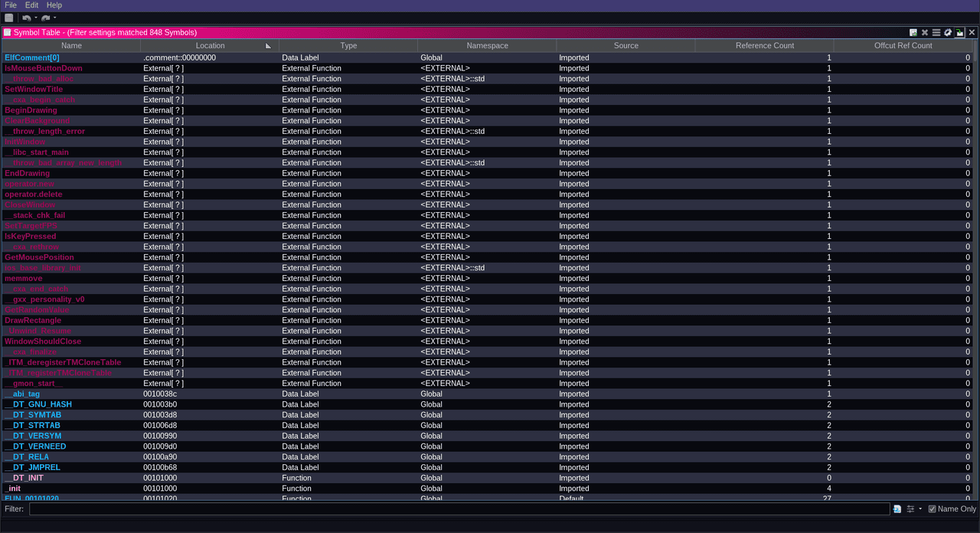Open the filter options dropdown arrow
This screenshot has height=533, width=980.
[x=920, y=509]
